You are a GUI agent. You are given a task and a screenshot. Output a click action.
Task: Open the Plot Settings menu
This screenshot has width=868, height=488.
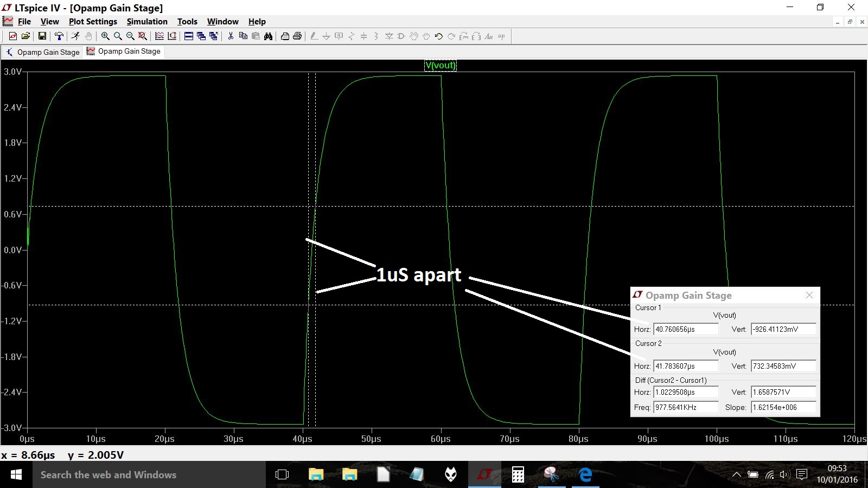click(x=93, y=22)
